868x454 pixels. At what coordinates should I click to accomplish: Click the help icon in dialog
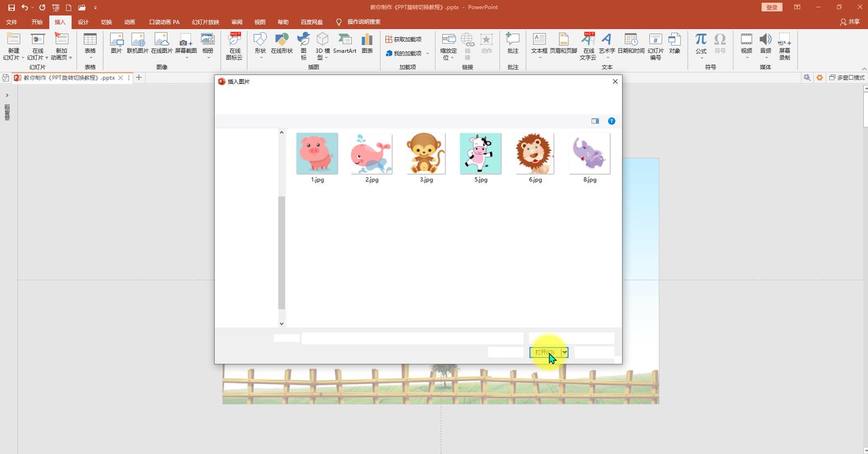[x=611, y=121]
